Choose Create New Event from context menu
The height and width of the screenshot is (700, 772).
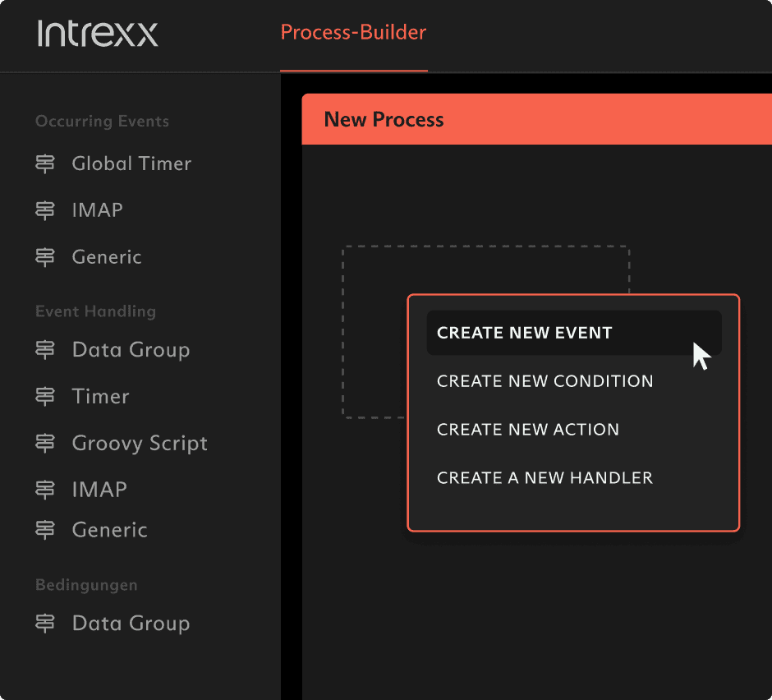coord(525,333)
